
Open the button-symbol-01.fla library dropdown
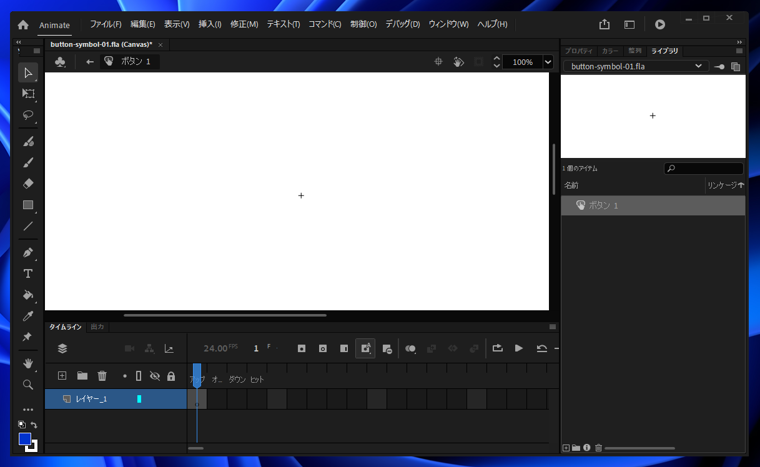pos(636,66)
